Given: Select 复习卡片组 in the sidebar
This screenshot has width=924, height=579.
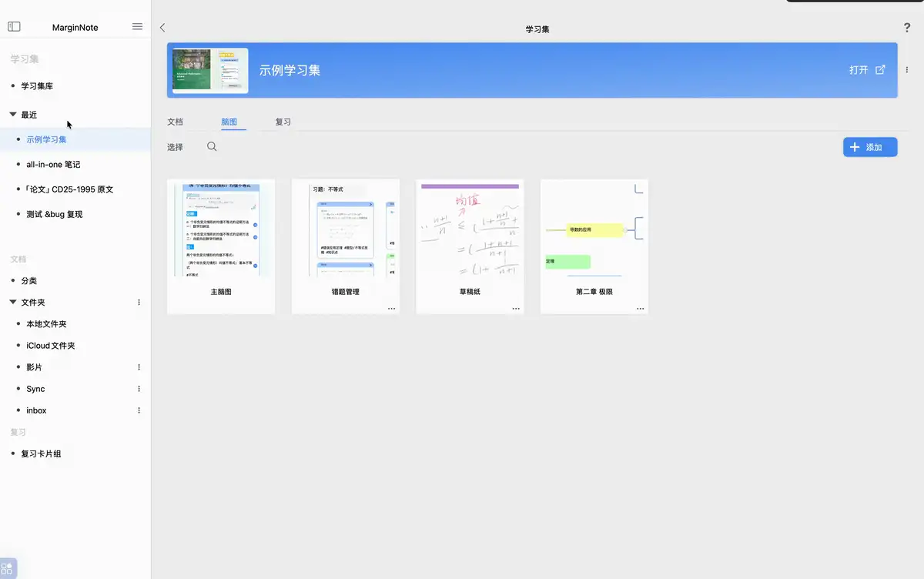Looking at the screenshot, I should [42, 453].
